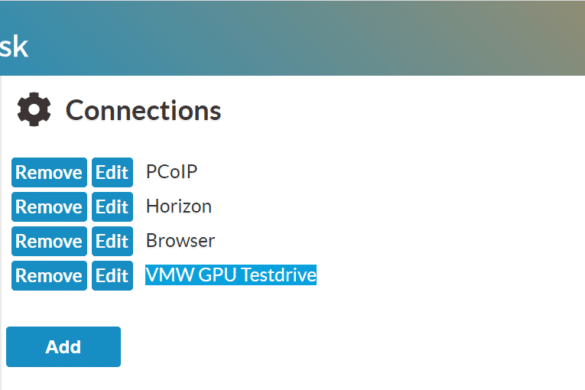
Task: Edit the Browser connection
Action: point(112,241)
